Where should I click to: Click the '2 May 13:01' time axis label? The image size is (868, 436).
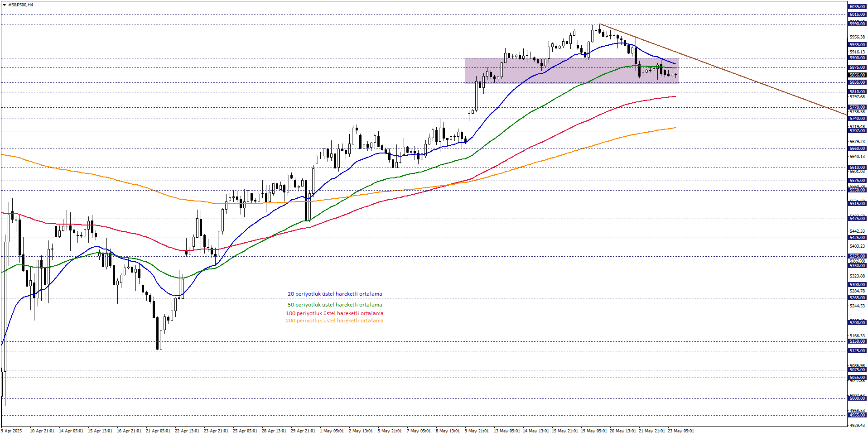(361, 431)
